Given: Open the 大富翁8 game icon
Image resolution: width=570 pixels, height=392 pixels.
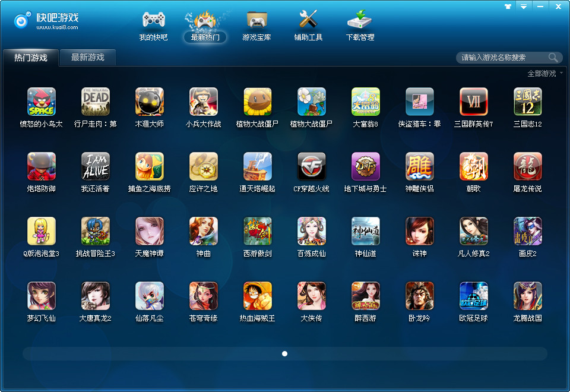Looking at the screenshot, I should pos(366,102).
